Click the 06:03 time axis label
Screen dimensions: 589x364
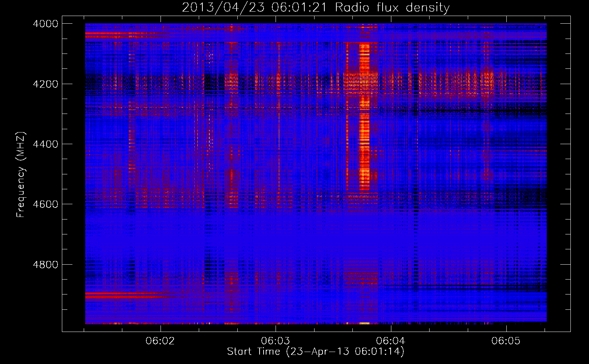[x=276, y=341]
